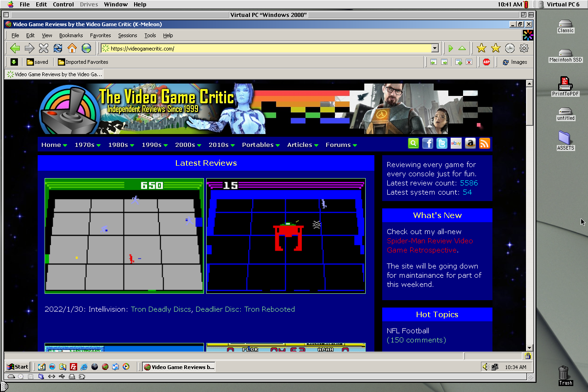588x392 pixels.
Task: Open the Sessions menu
Action: tap(128, 35)
